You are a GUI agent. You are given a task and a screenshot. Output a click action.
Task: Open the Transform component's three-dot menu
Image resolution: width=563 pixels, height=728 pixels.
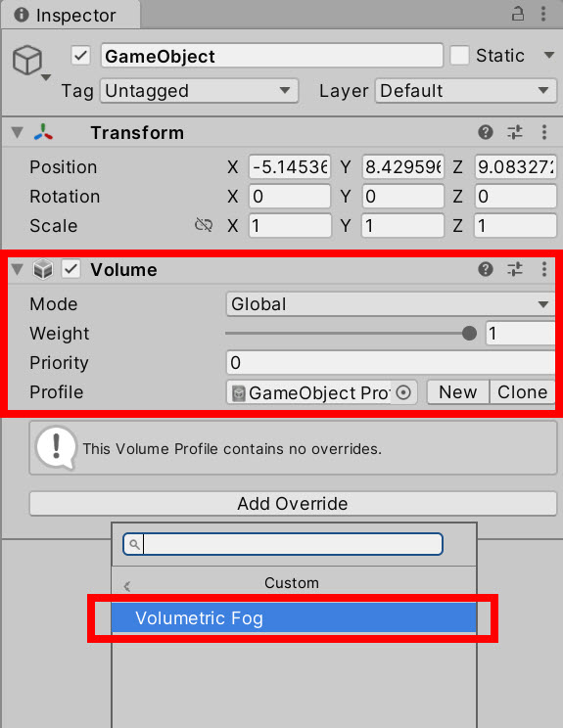[x=544, y=132]
